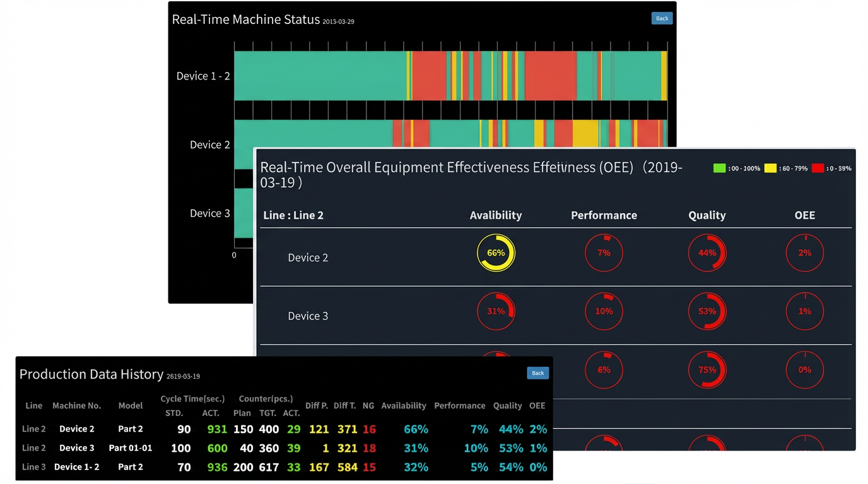
Task: Open Device 3 OEE gauge showing 1%
Action: tap(805, 311)
